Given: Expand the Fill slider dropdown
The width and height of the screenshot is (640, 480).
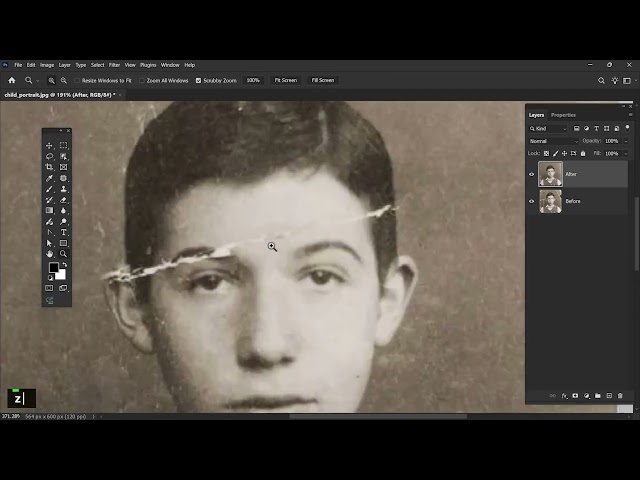Looking at the screenshot, I should (x=625, y=154).
